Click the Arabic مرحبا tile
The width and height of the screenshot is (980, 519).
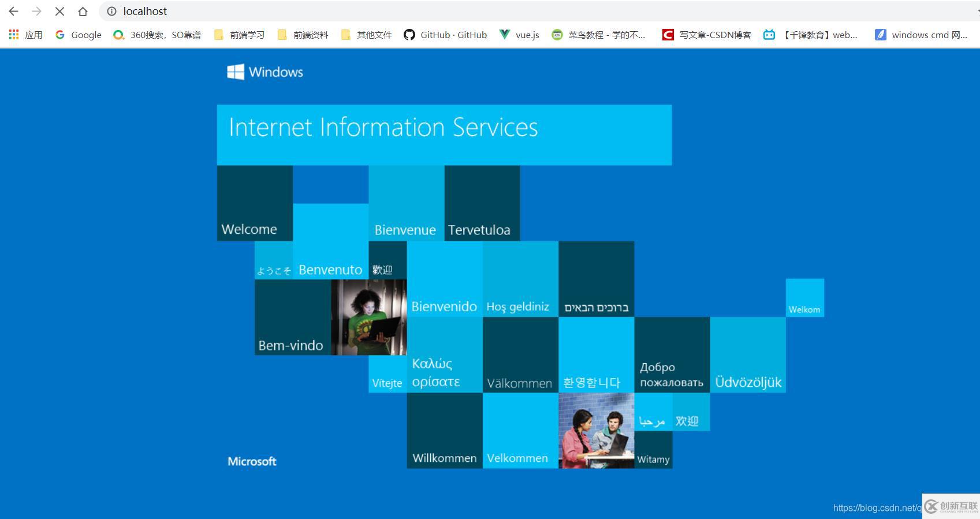pyautogui.click(x=653, y=412)
